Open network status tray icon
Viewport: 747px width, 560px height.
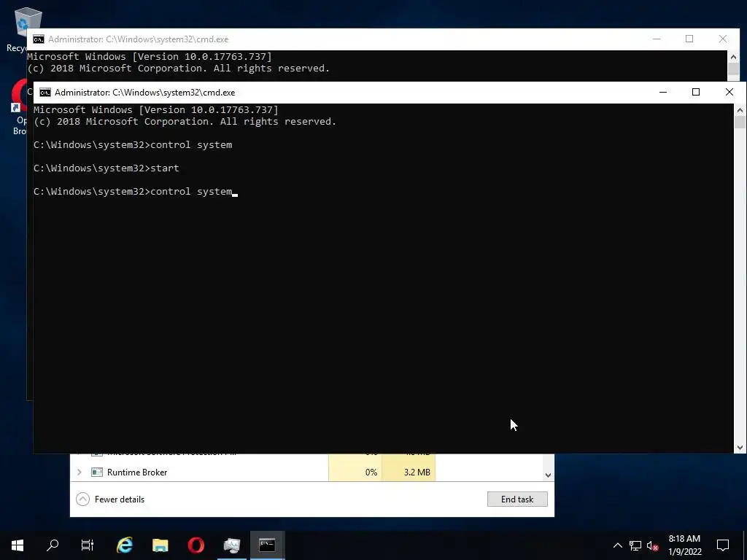click(x=635, y=545)
